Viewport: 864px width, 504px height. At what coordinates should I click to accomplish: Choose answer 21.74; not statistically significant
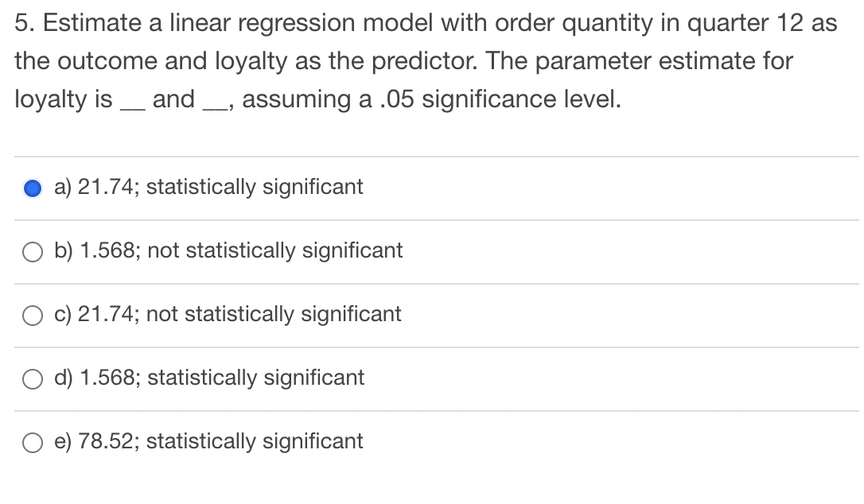point(227,315)
